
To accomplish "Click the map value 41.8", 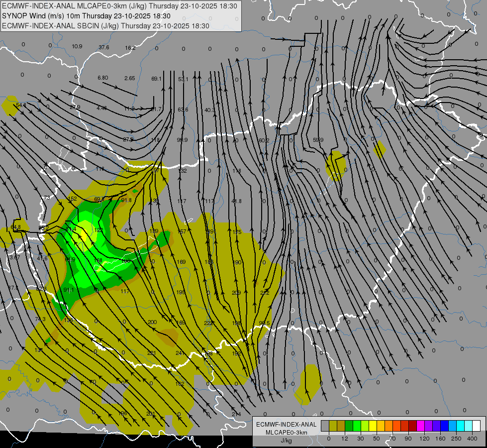I will pyautogui.click(x=237, y=201).
